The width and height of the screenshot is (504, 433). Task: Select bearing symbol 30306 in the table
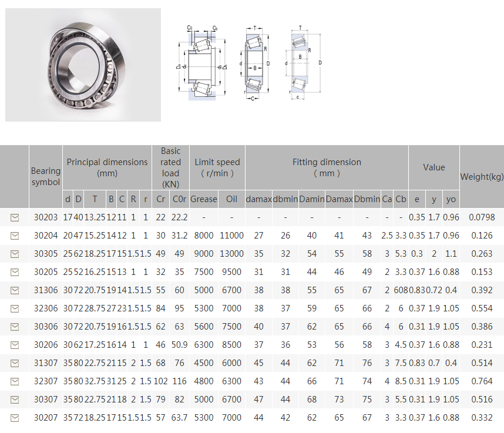click(46, 327)
